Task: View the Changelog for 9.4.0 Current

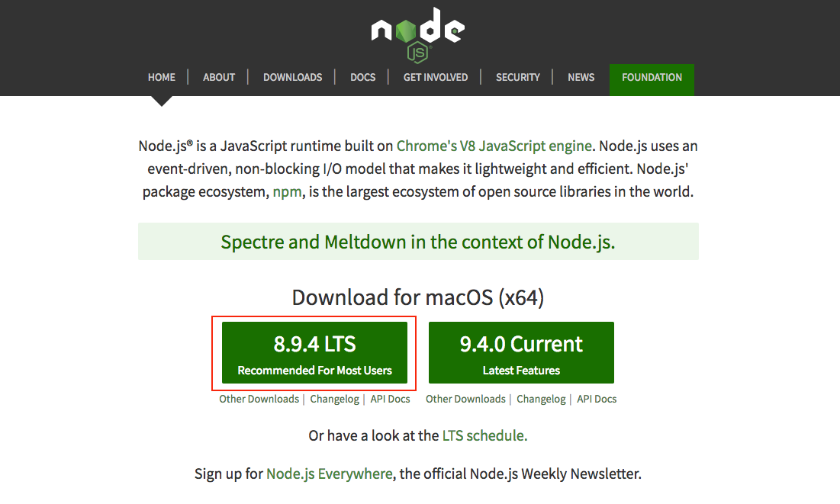Action: tap(541, 399)
